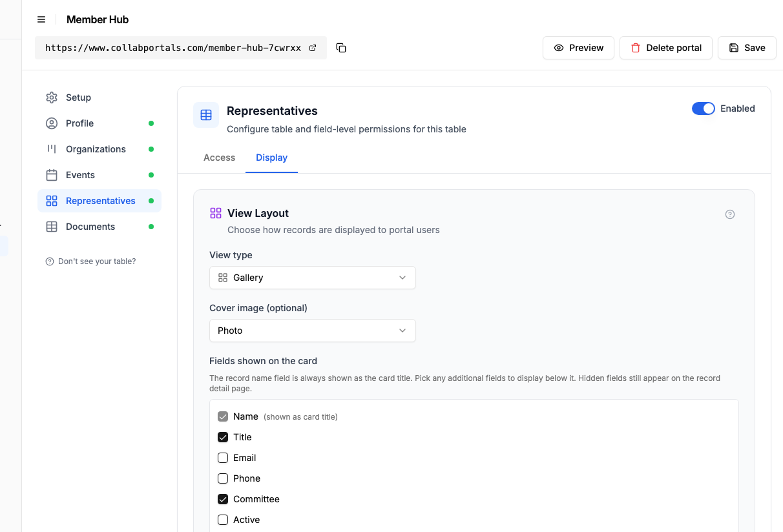Image resolution: width=783 pixels, height=532 pixels.
Task: Click the Delete portal button
Action: [x=665, y=48]
